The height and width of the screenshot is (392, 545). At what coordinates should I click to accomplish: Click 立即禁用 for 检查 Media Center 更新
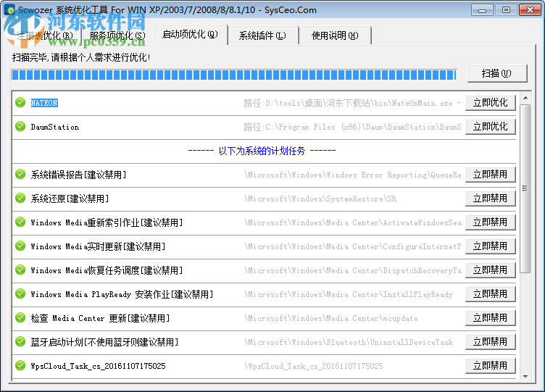point(491,318)
